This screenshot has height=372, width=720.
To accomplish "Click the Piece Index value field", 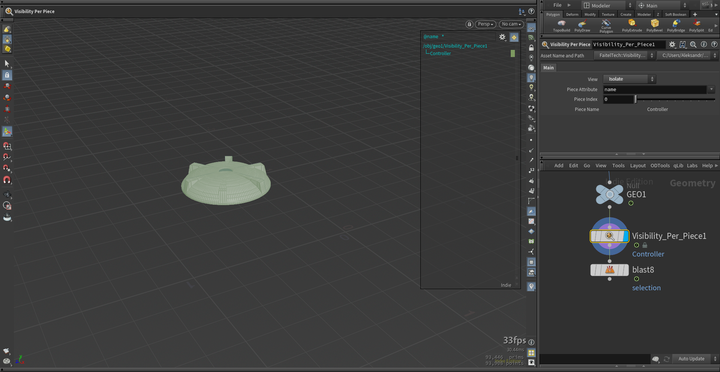I will coord(618,99).
